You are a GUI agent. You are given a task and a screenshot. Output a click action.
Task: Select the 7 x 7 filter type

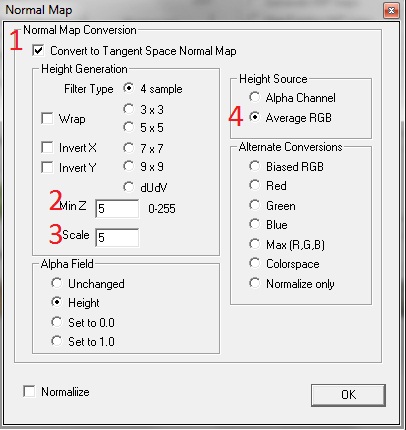coord(128,148)
